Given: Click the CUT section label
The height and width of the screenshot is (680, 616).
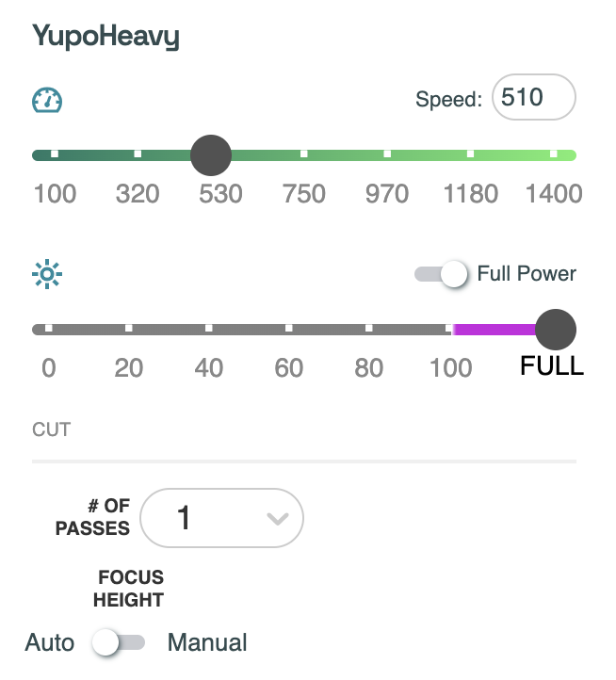Looking at the screenshot, I should 52,429.
